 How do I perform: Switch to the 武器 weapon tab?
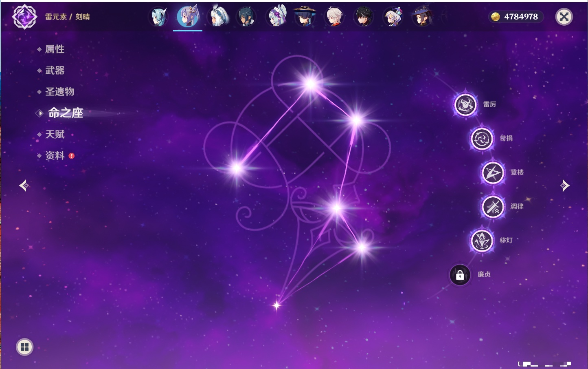point(55,71)
